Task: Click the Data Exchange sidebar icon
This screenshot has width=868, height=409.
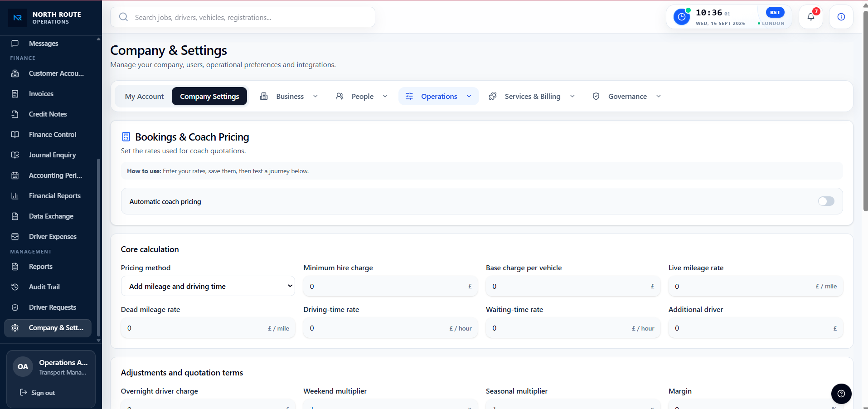Action: coord(15,216)
